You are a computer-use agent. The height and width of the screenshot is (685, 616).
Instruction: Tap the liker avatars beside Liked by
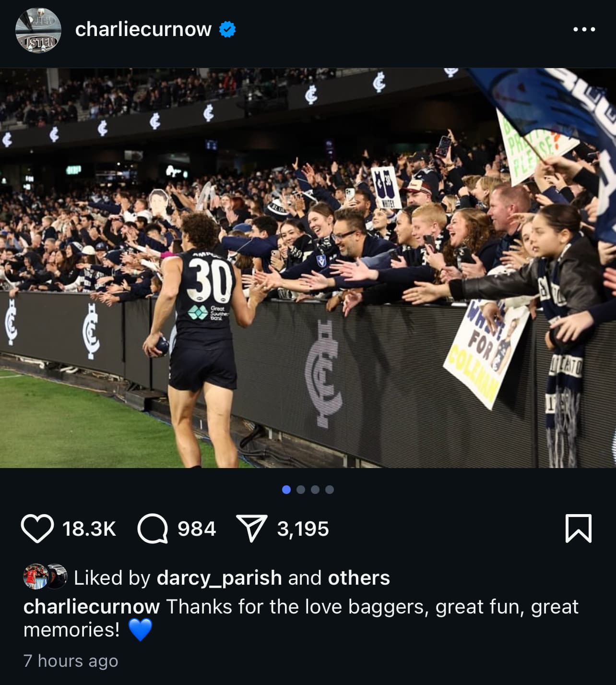[45, 576]
